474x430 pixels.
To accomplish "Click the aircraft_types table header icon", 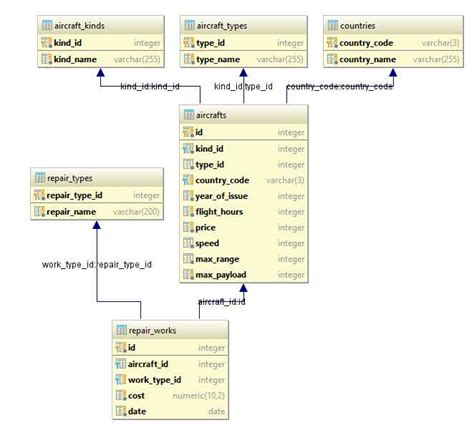I will click(x=189, y=25).
